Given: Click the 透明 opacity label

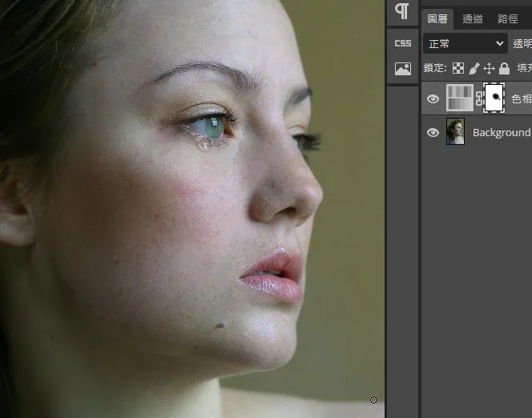Looking at the screenshot, I should [522, 44].
